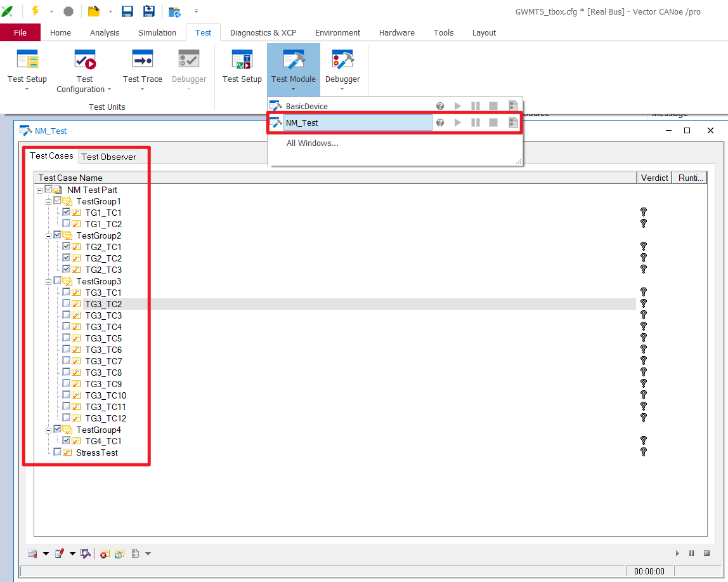Toggle the NM Test Part checkbox

click(x=49, y=189)
